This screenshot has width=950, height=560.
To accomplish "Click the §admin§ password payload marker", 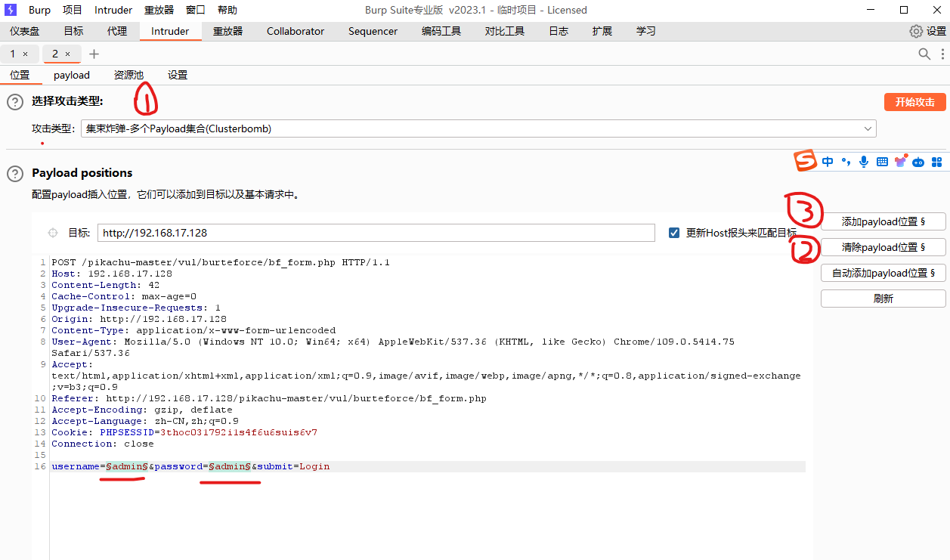I will (230, 466).
